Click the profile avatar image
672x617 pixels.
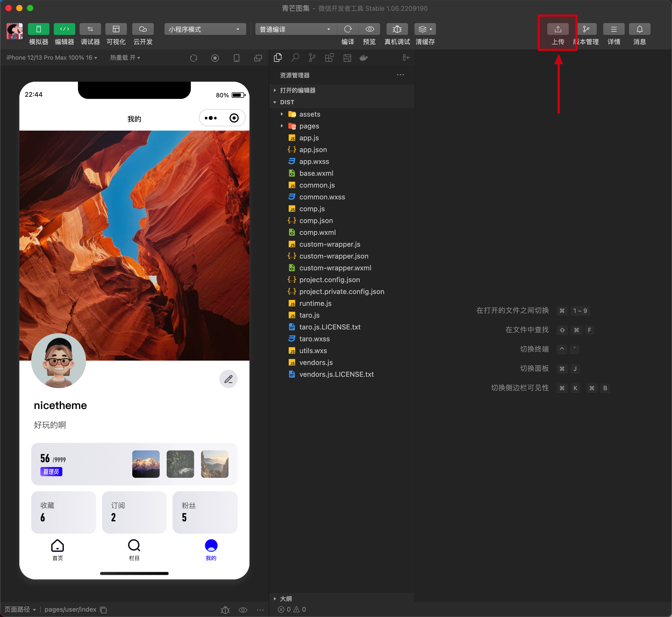[x=58, y=361]
